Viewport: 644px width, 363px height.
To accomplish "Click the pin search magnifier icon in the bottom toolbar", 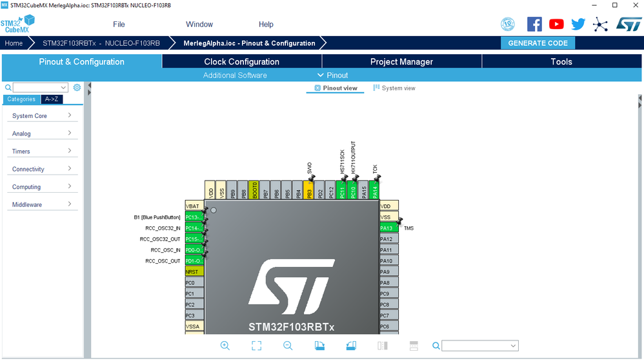I will [x=436, y=346].
